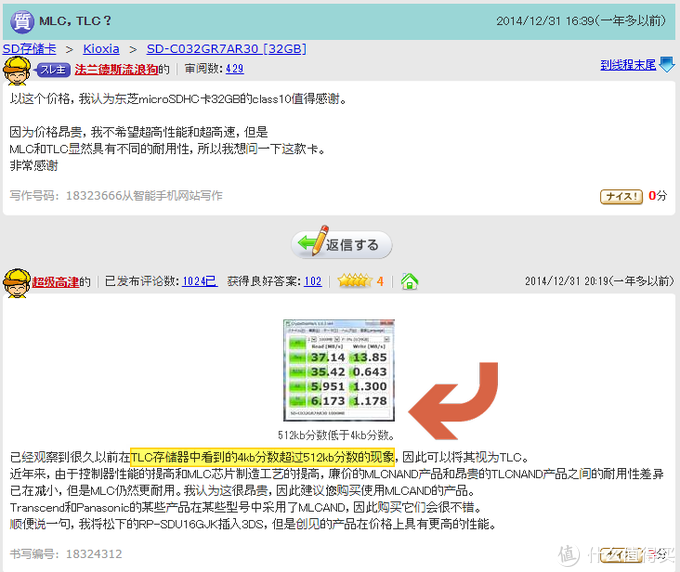
Task: Open the SD存储卡 breadcrumb link
Action: [29, 49]
